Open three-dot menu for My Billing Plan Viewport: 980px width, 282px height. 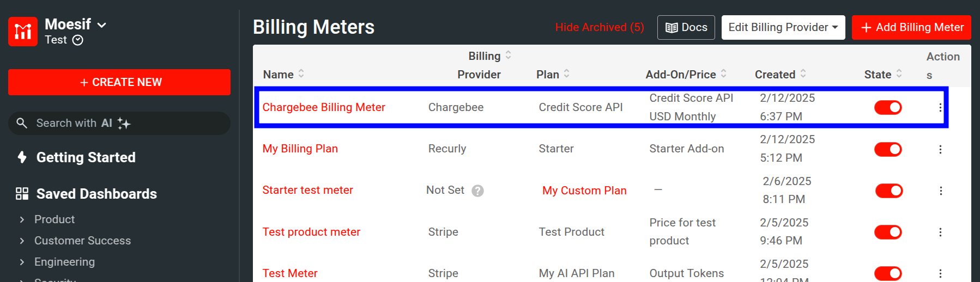tap(940, 149)
